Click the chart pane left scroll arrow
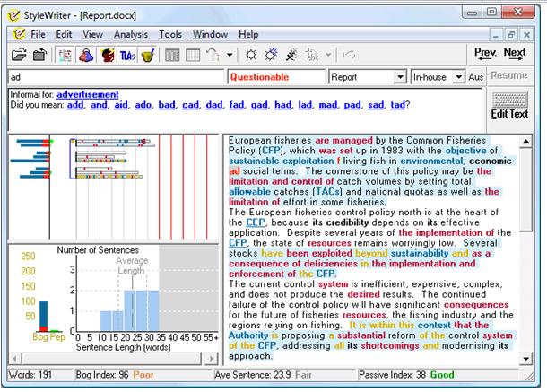The image size is (547, 392). [14, 359]
